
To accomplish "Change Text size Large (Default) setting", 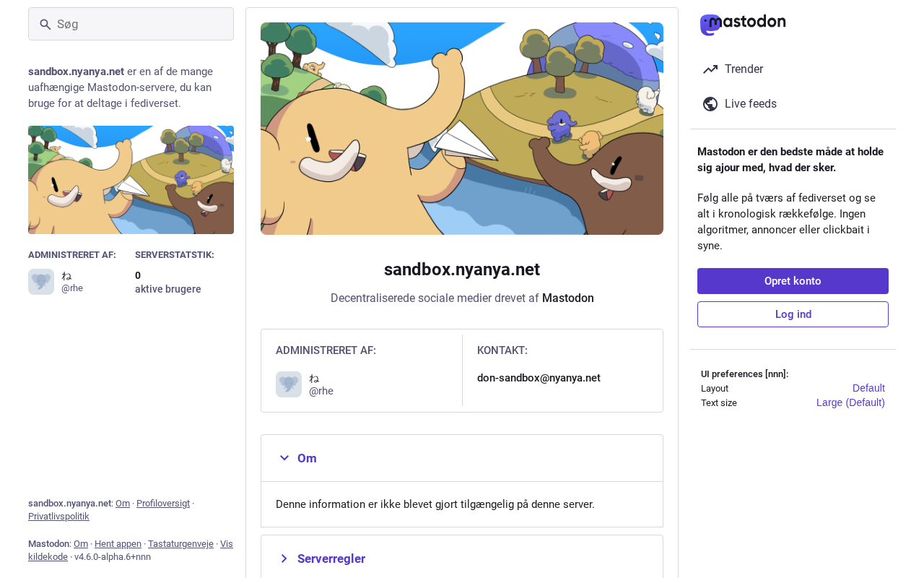I will 850,402.
